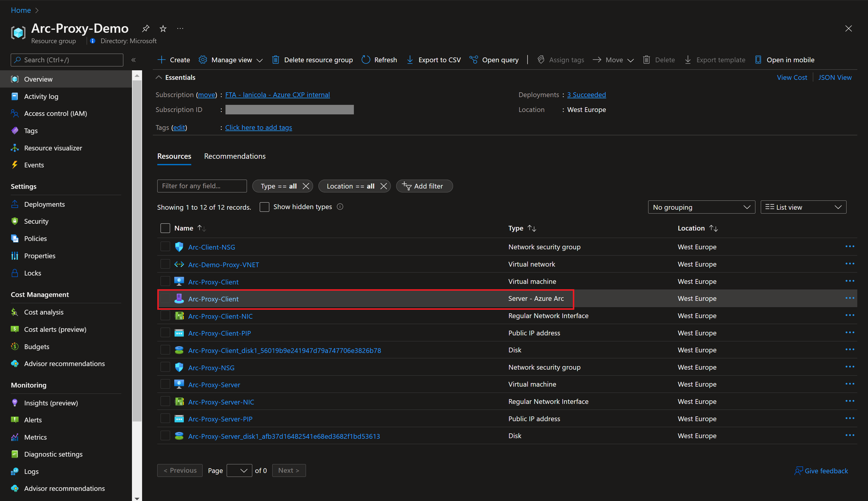Expand the List view dropdown
The image size is (868, 501).
pos(803,207)
